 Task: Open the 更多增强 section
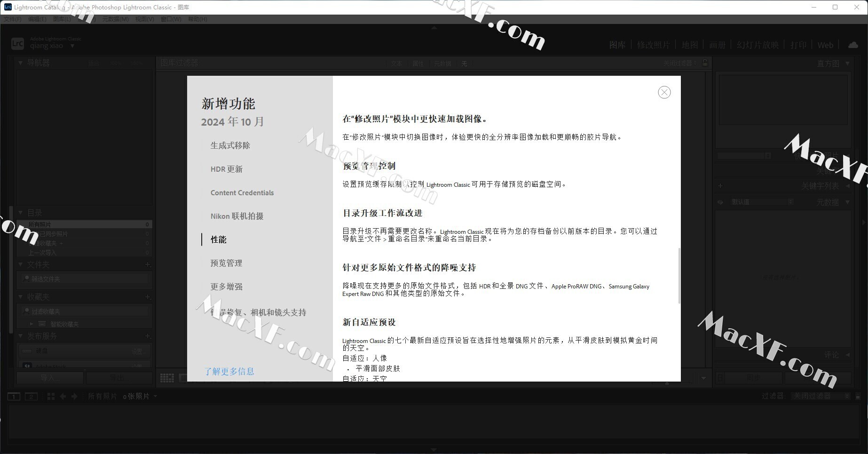coord(226,287)
